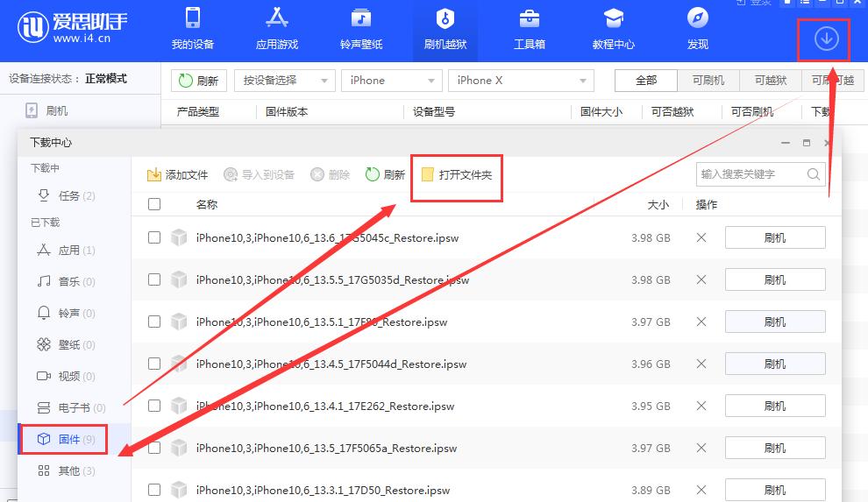The height and width of the screenshot is (502, 868).
Task: Check the 13.4.5_17F5044d firmware checkbox
Action: pos(154,364)
